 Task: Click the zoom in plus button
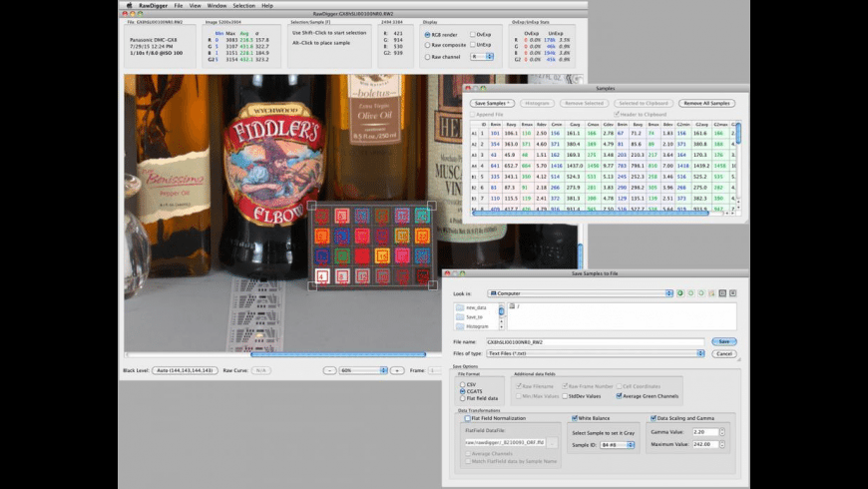[397, 370]
